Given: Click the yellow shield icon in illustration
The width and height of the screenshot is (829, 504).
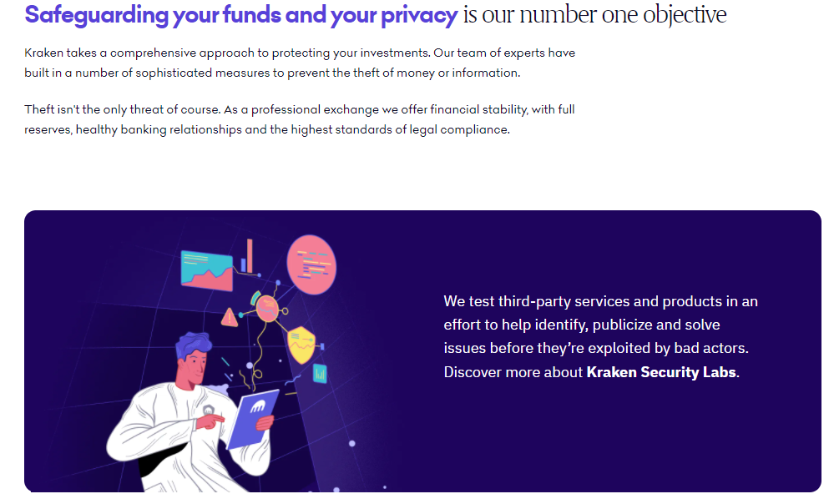Looking at the screenshot, I should [x=301, y=345].
